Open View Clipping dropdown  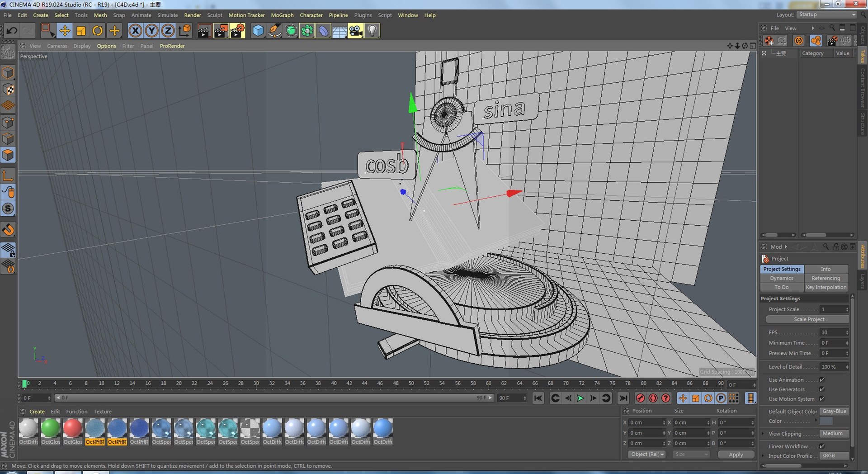pos(835,434)
